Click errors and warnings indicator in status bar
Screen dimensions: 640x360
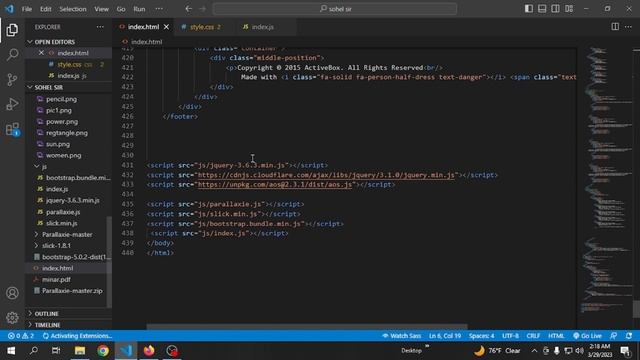click(21, 336)
